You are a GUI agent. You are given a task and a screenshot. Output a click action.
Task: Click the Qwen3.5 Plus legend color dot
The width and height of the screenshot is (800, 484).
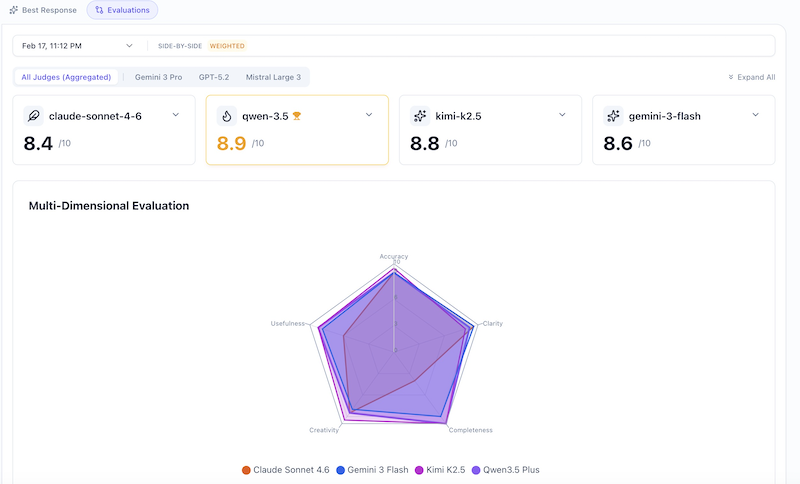[476, 470]
